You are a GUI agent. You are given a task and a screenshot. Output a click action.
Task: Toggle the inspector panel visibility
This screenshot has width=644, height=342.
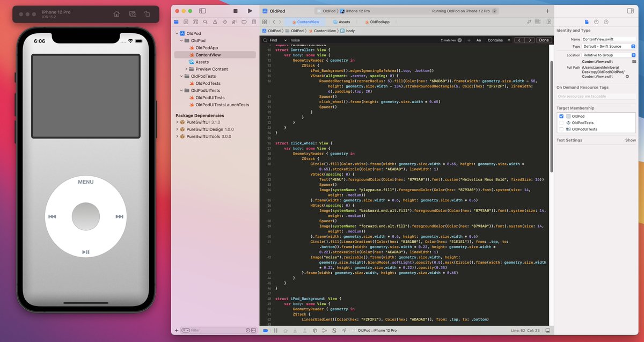[x=630, y=11]
